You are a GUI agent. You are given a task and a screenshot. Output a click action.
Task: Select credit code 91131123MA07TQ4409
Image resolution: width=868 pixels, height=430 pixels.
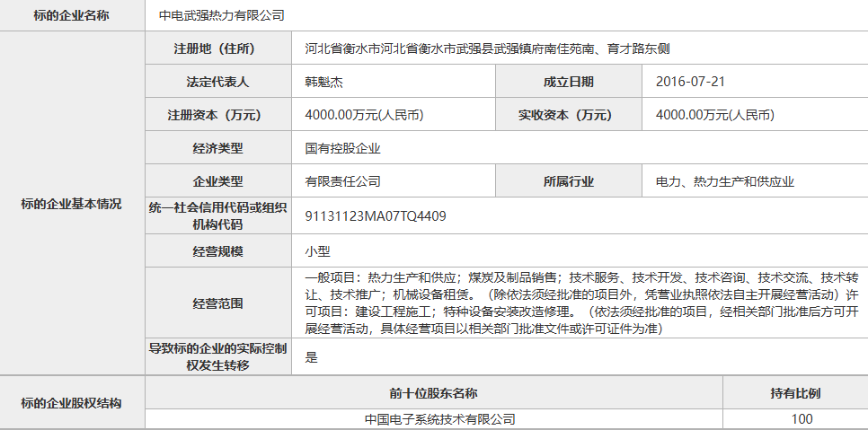coord(376,216)
